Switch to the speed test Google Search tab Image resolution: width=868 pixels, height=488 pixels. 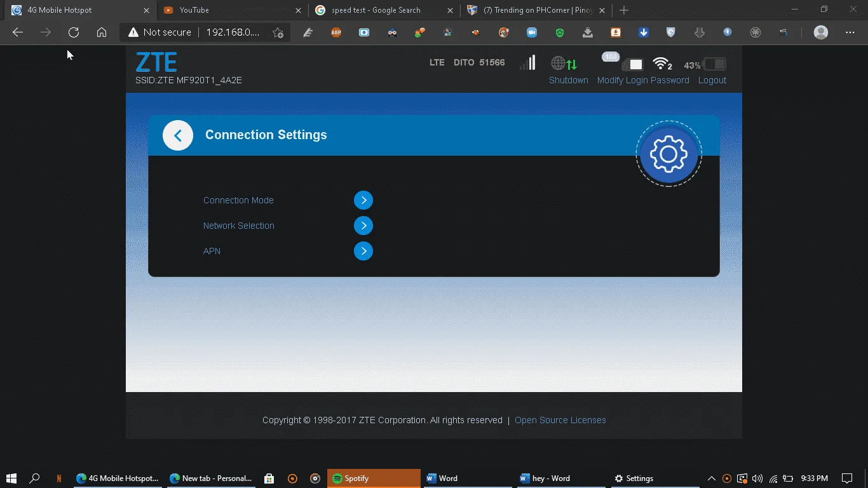[x=384, y=10]
